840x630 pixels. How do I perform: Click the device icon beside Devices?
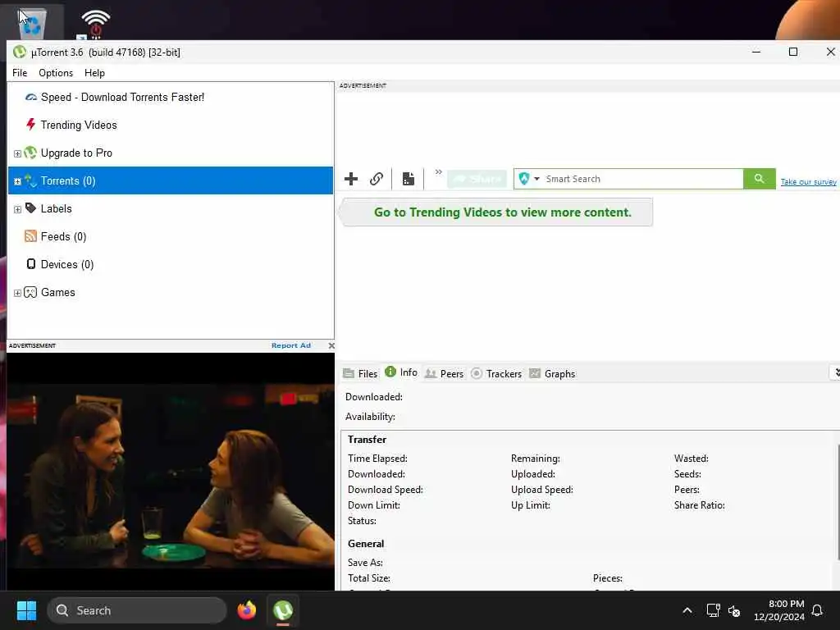pos(31,263)
